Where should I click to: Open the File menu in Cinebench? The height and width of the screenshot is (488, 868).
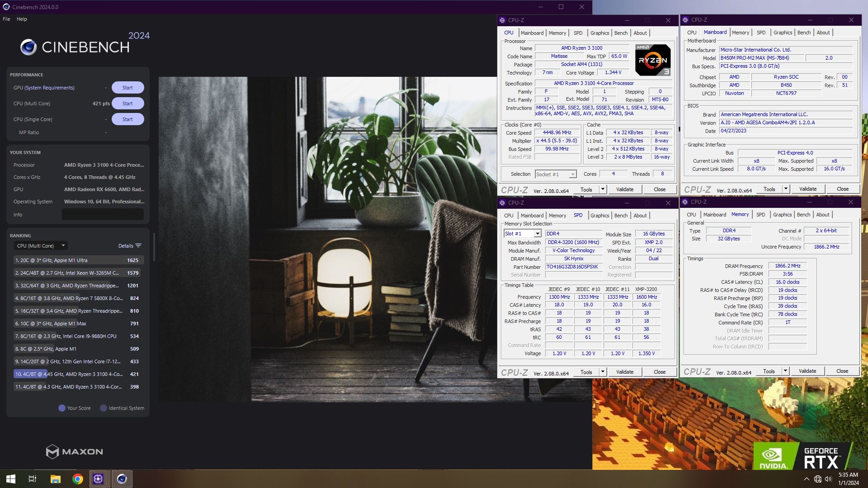point(6,19)
